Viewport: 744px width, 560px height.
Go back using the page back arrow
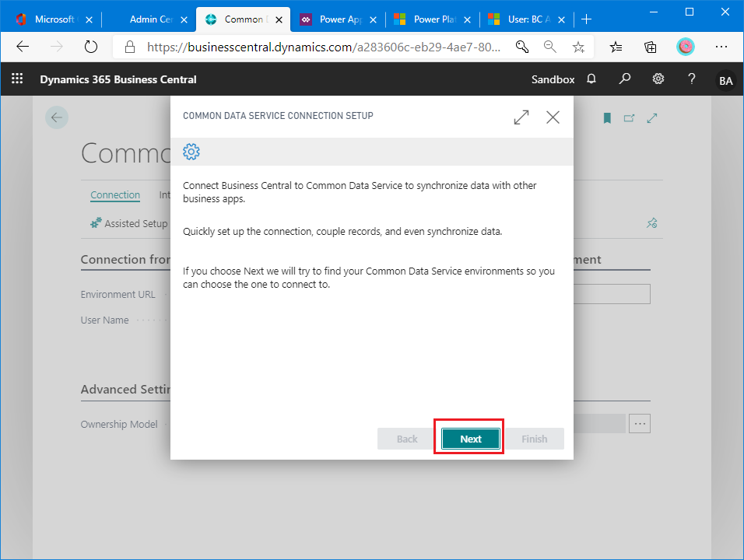(57, 117)
